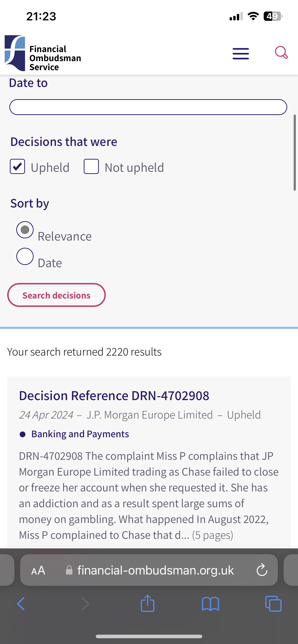Click the page vertical scrollbar
298x644 pixels.
tap(295, 153)
